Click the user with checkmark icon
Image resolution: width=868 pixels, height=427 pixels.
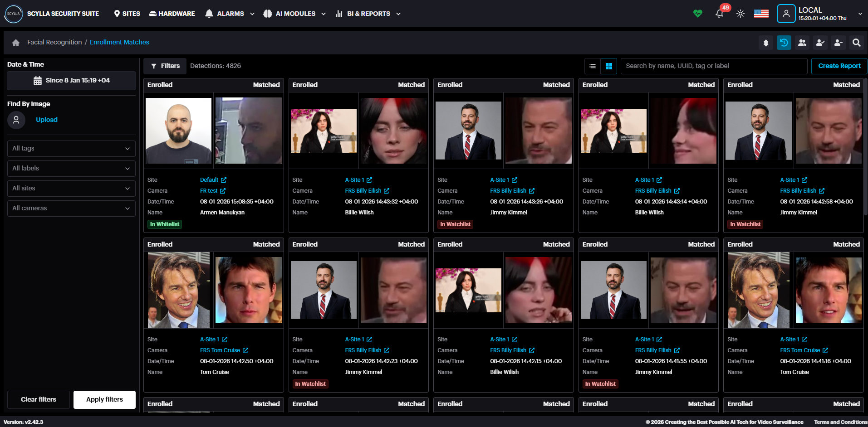[820, 43]
